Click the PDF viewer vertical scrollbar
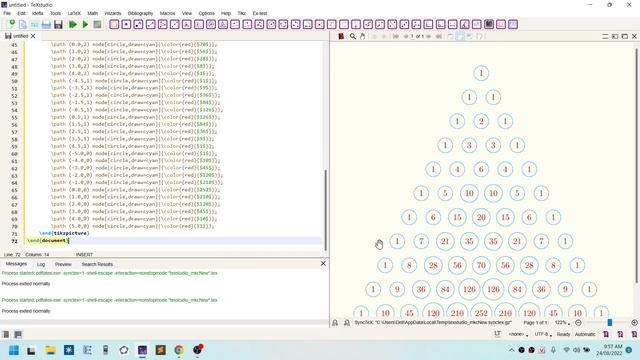 tap(637, 165)
